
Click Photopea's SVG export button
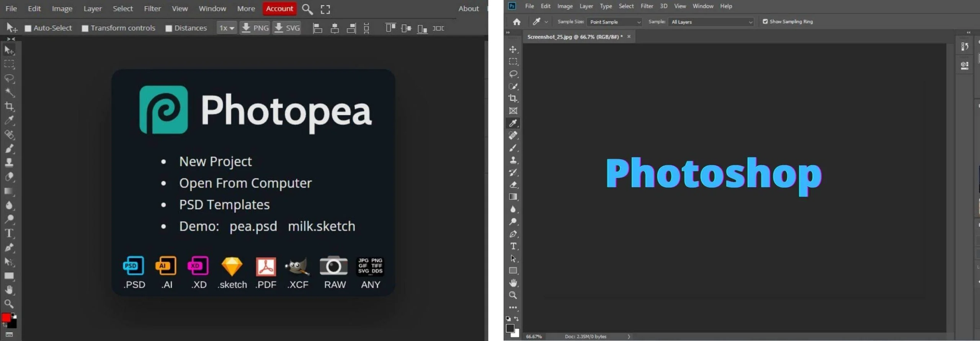[x=287, y=28]
